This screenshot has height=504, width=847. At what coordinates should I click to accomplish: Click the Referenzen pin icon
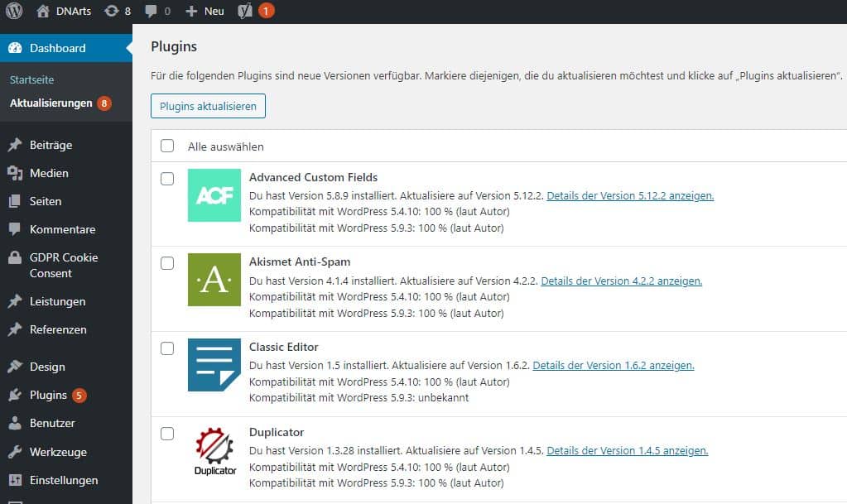tap(15, 329)
